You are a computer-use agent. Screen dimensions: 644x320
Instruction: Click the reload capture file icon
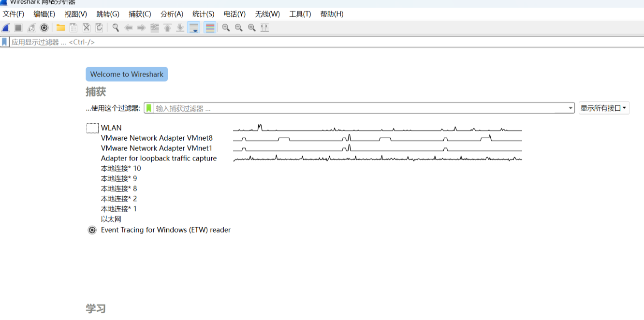pyautogui.click(x=99, y=28)
